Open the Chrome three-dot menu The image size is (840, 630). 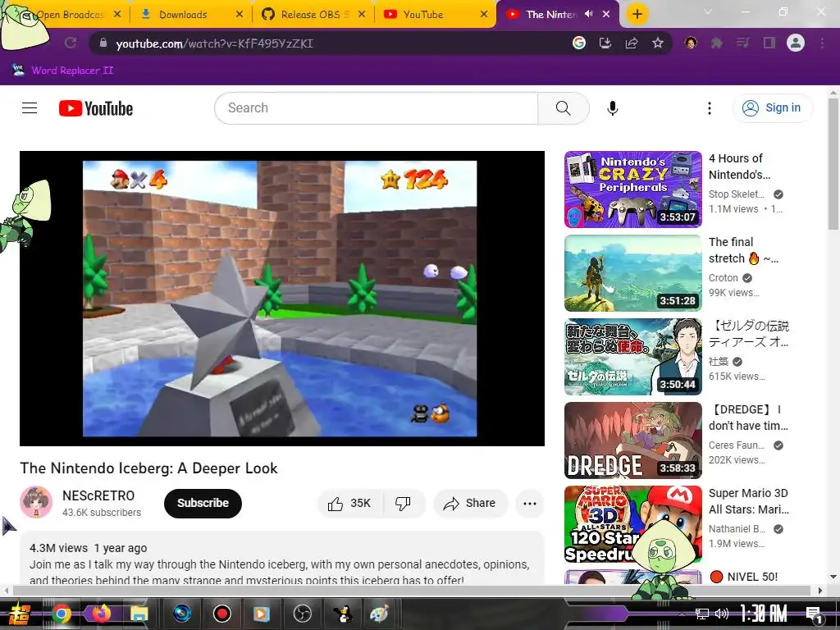[822, 43]
